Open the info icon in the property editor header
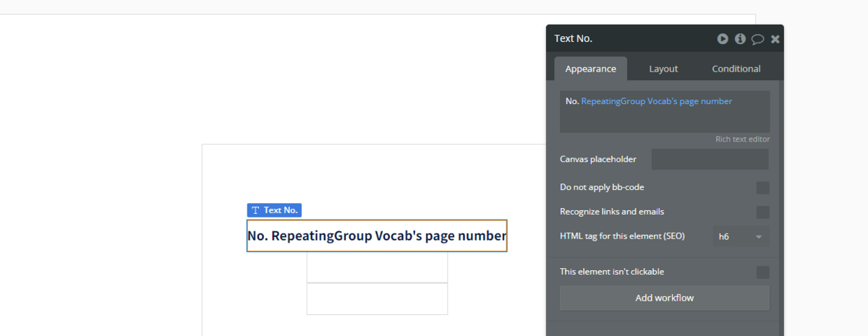This screenshot has width=868, height=336. (740, 39)
